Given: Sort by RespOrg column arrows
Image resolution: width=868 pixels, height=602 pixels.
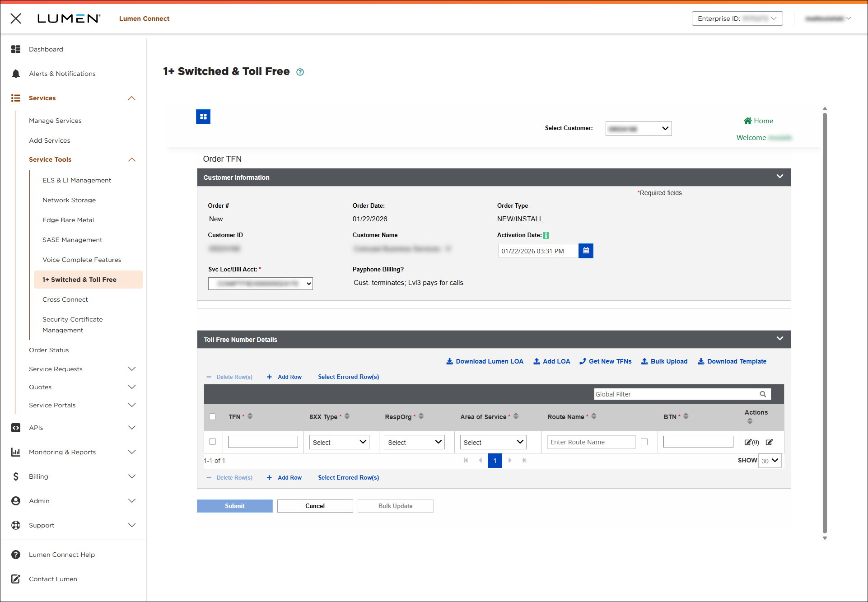Looking at the screenshot, I should click(421, 416).
